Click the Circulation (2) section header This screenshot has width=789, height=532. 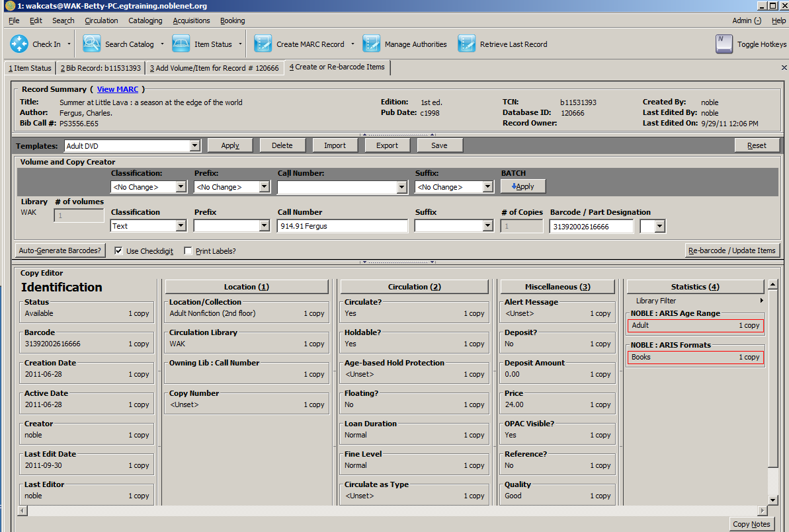(x=415, y=287)
